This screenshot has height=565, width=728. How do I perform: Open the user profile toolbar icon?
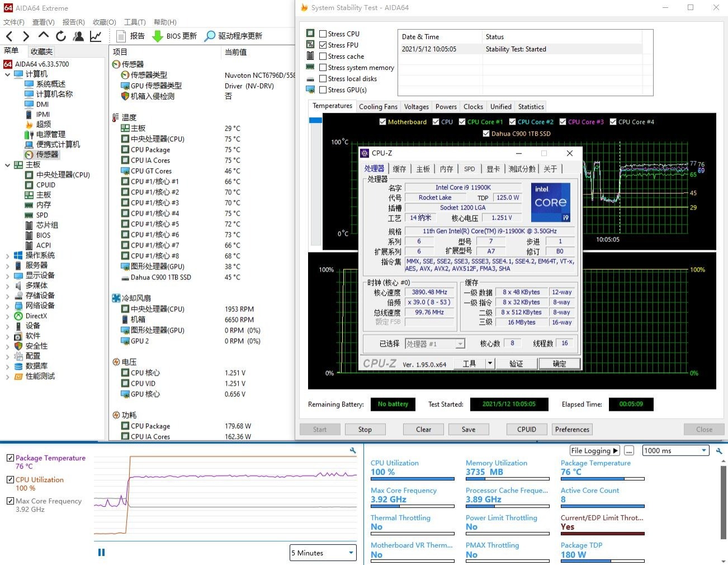coord(78,36)
